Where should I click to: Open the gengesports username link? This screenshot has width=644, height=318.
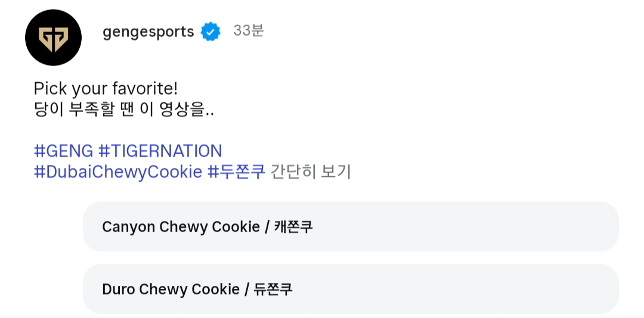(x=148, y=32)
